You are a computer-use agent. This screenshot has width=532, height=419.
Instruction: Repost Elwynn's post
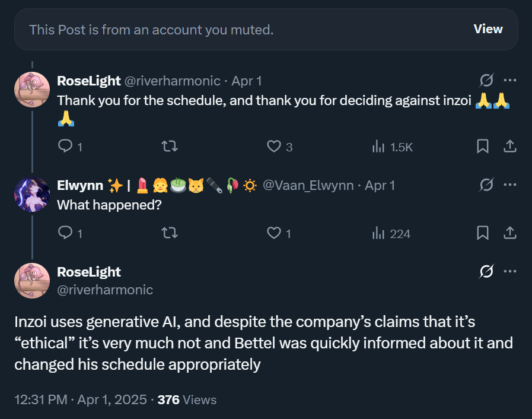pos(170,233)
